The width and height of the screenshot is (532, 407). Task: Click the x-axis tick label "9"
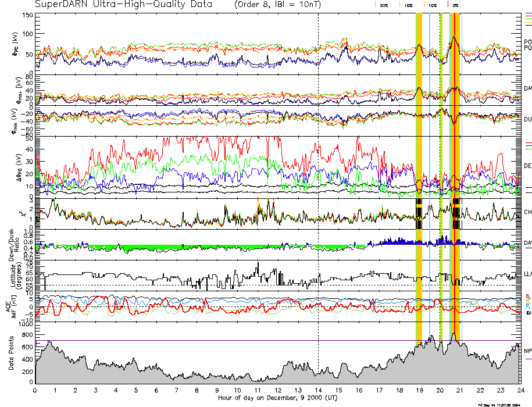(217, 390)
